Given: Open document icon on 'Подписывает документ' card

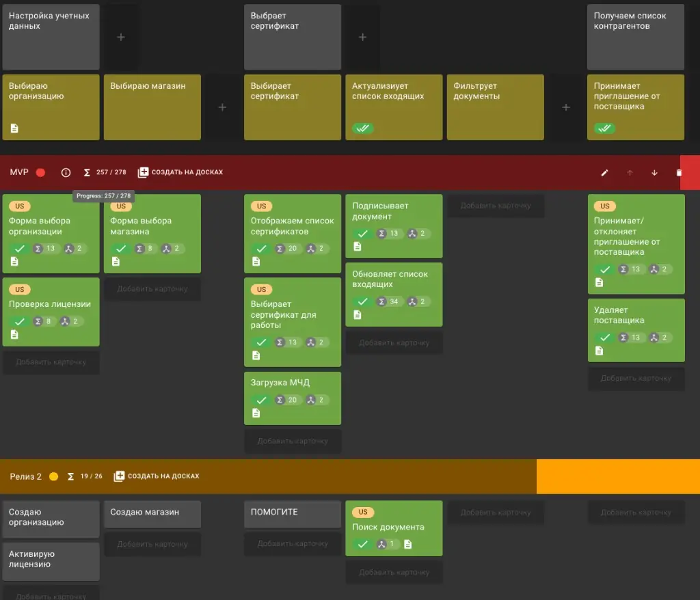Looking at the screenshot, I should click(357, 247).
